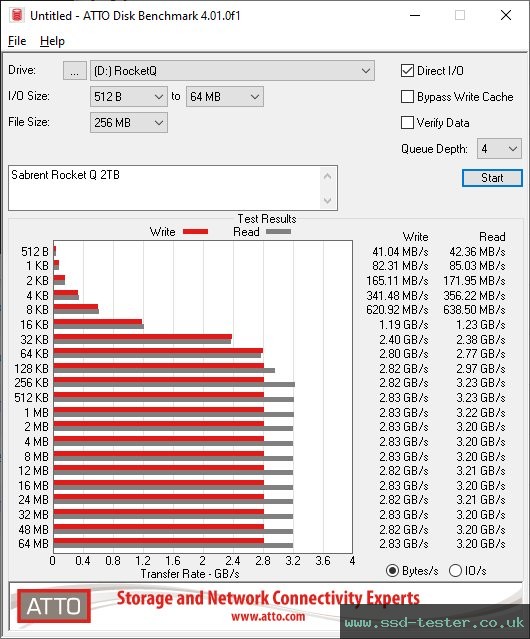Image resolution: width=530 pixels, height=639 pixels.
Task: Click the Write column header
Action: click(415, 237)
